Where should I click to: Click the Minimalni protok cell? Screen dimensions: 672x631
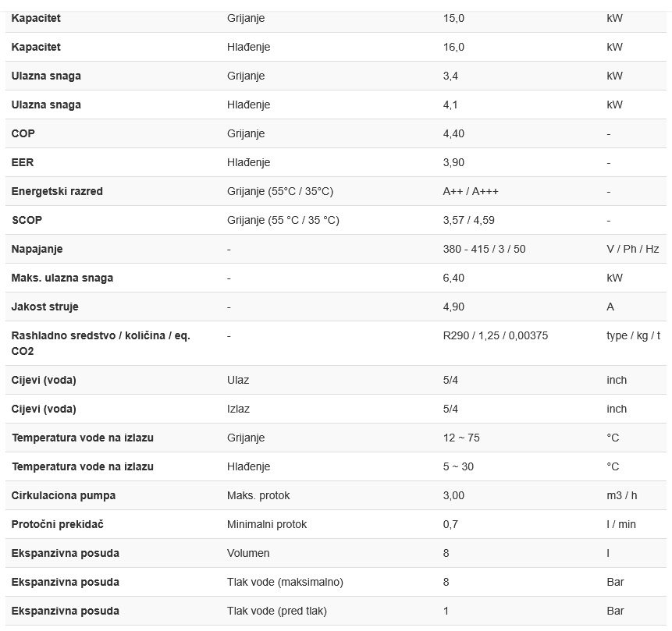(x=267, y=524)
